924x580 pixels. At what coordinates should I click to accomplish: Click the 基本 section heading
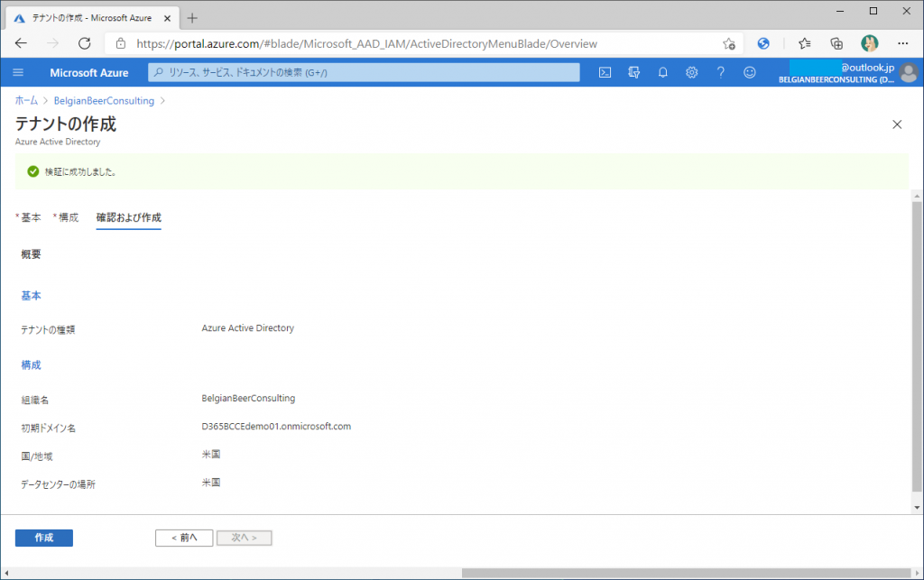(32, 296)
